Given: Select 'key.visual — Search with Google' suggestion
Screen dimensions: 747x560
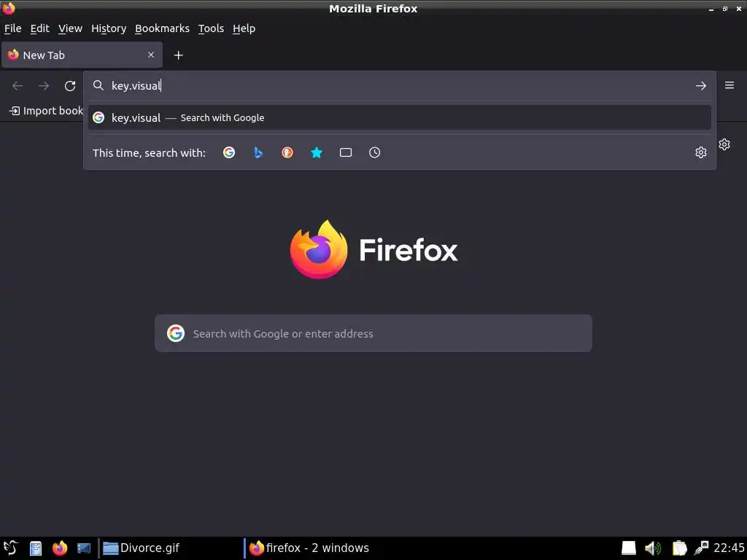Looking at the screenshot, I should (x=399, y=117).
